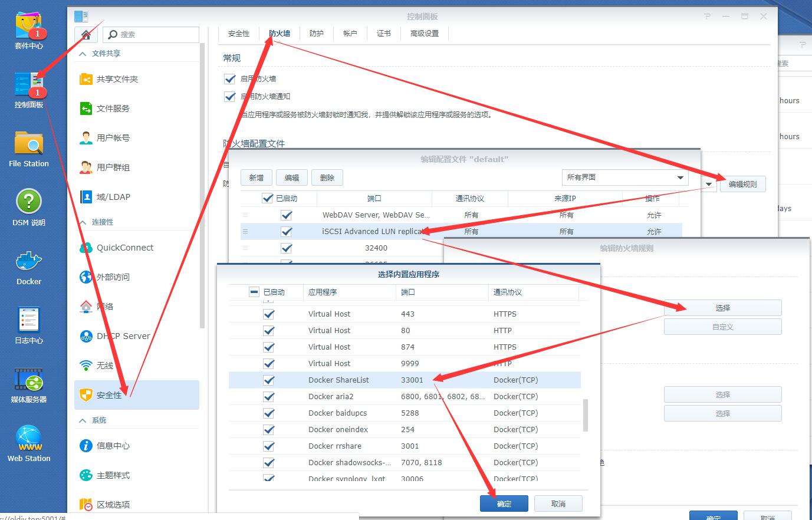Image resolution: width=812 pixels, height=520 pixels.
Task: Click the 端口 column header in rule list
Action: (374, 198)
